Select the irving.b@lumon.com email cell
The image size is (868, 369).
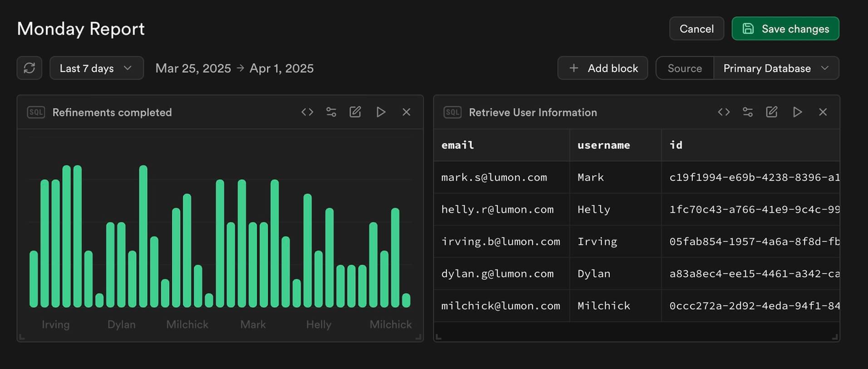coord(501,241)
